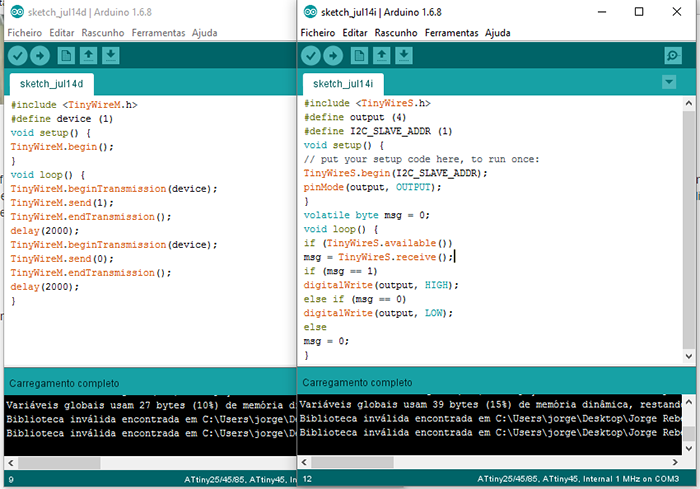The image size is (700, 489).
Task: Click 'TinyWireS.begin(I2C_SLAVE_ADDR);' code line
Action: point(396,173)
